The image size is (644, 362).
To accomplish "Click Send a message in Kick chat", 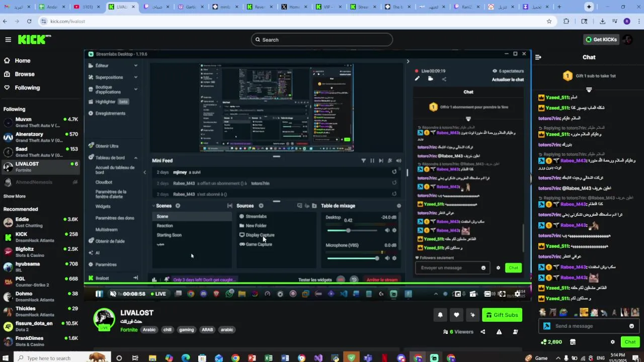I will 589,326.
